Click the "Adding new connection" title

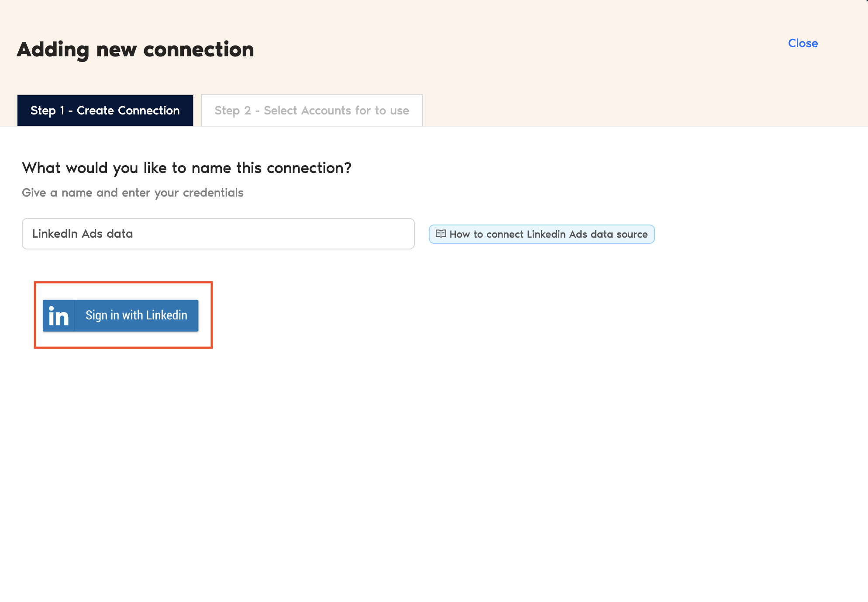click(135, 49)
